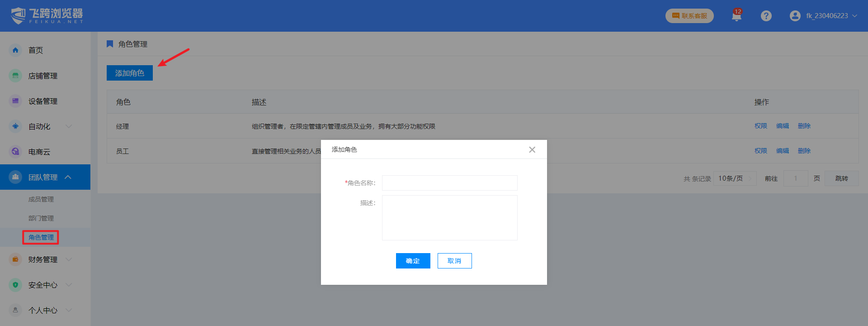Click the 联系客服 button
The height and width of the screenshot is (326, 868).
click(x=689, y=16)
